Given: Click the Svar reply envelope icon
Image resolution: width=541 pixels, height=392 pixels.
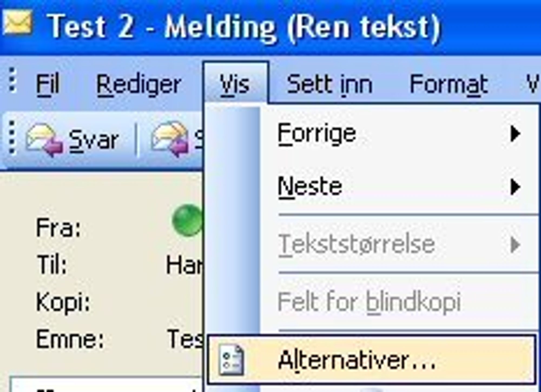Looking at the screenshot, I should click(x=44, y=139).
